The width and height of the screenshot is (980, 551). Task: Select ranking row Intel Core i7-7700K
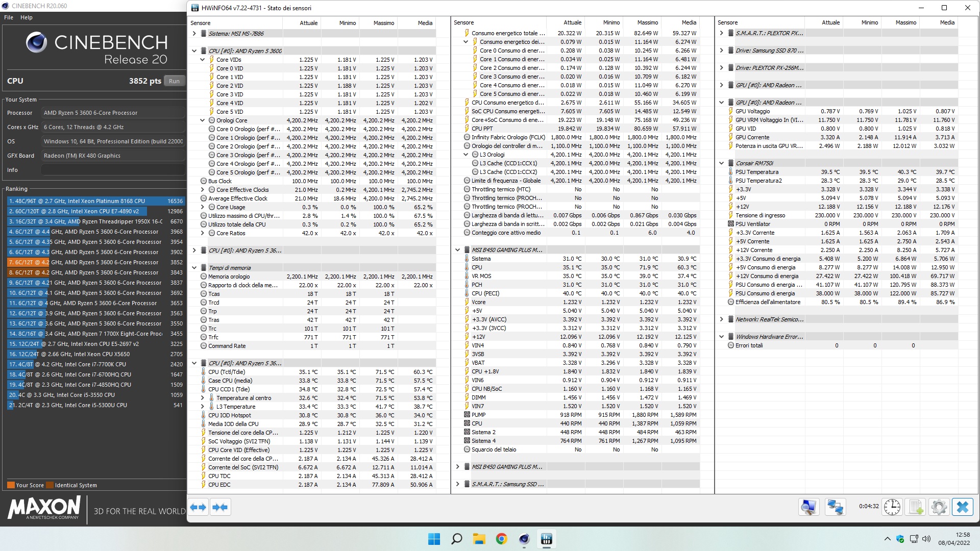(95, 364)
